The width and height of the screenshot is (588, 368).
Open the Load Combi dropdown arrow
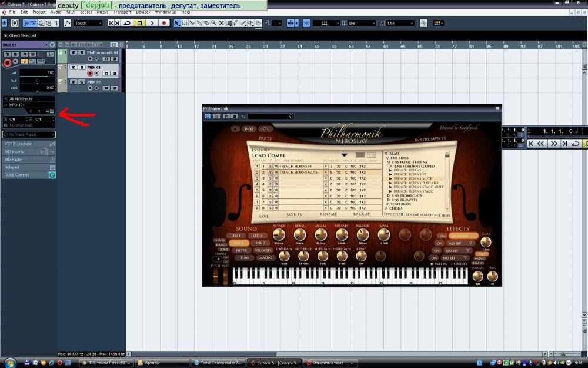point(344,155)
